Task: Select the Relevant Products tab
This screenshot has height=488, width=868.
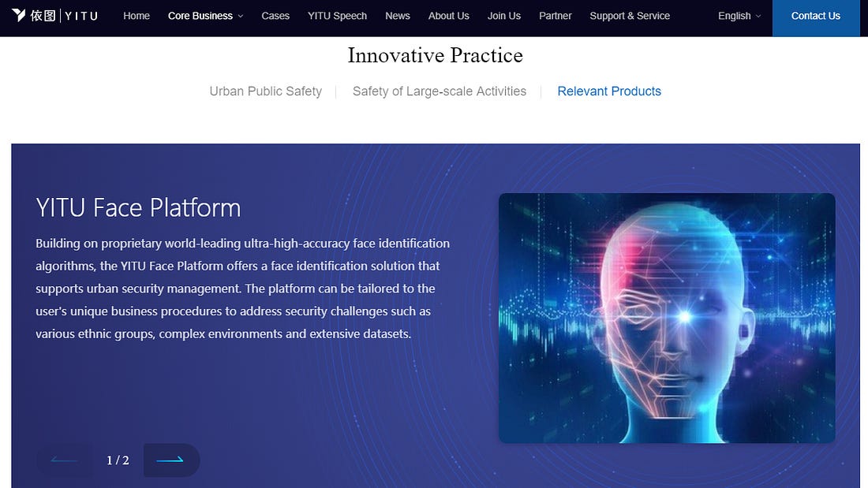Action: coord(609,91)
